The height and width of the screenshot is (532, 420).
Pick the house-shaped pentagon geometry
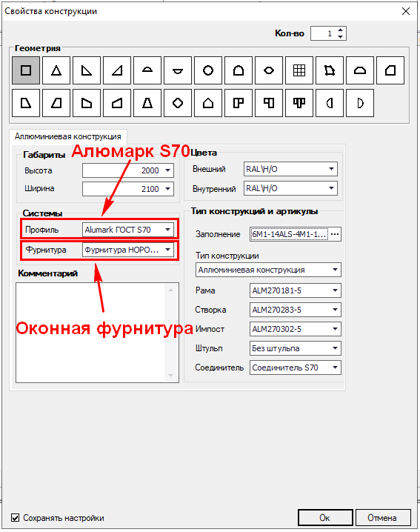point(208,103)
